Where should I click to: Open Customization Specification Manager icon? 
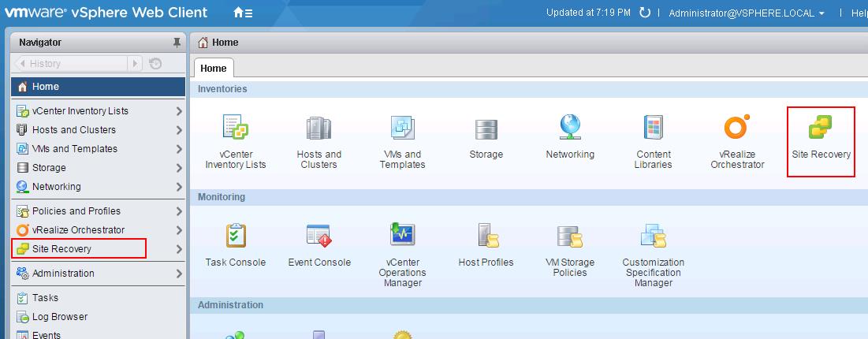[654, 236]
